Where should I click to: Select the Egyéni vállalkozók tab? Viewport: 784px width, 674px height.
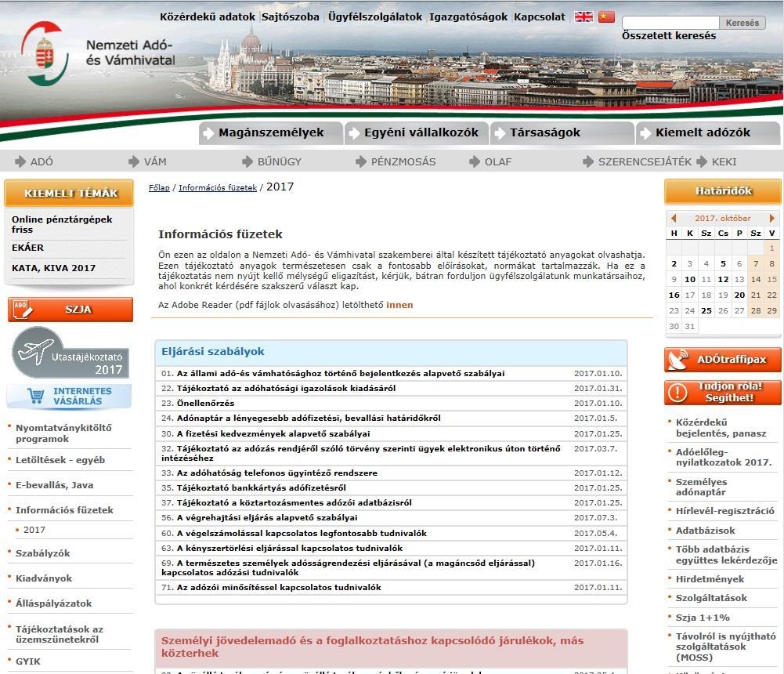[417, 133]
